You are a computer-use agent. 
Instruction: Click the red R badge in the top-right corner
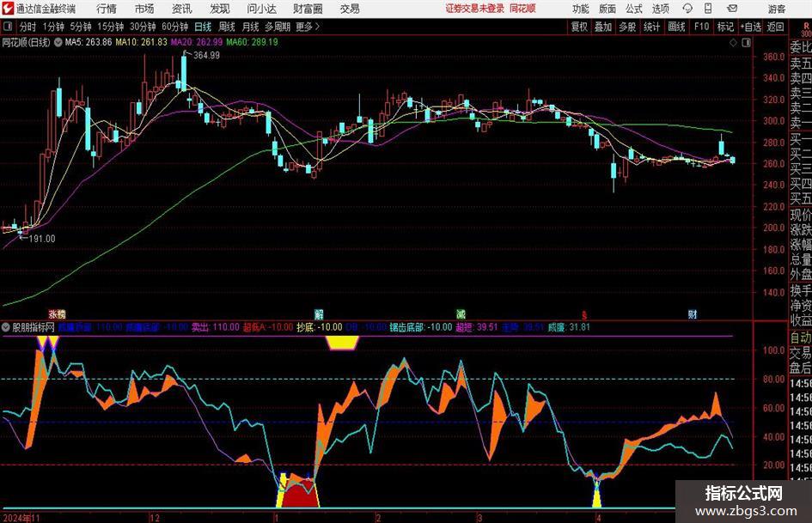point(806,27)
